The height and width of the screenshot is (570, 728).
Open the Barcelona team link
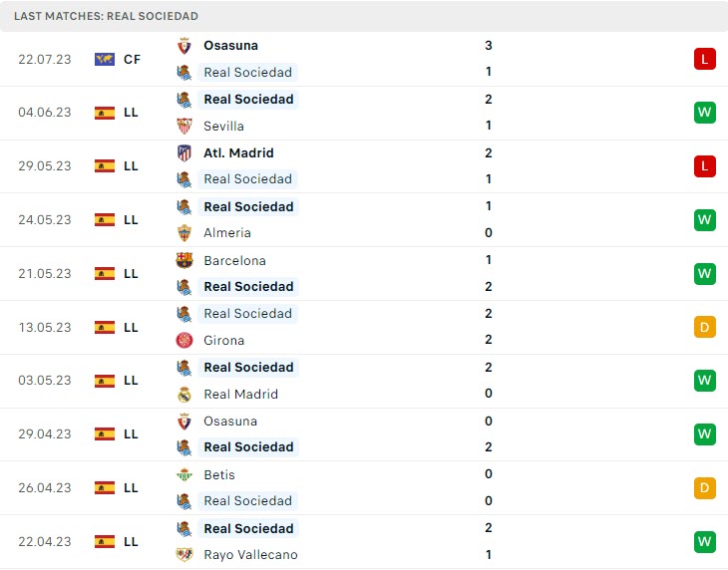[234, 260]
